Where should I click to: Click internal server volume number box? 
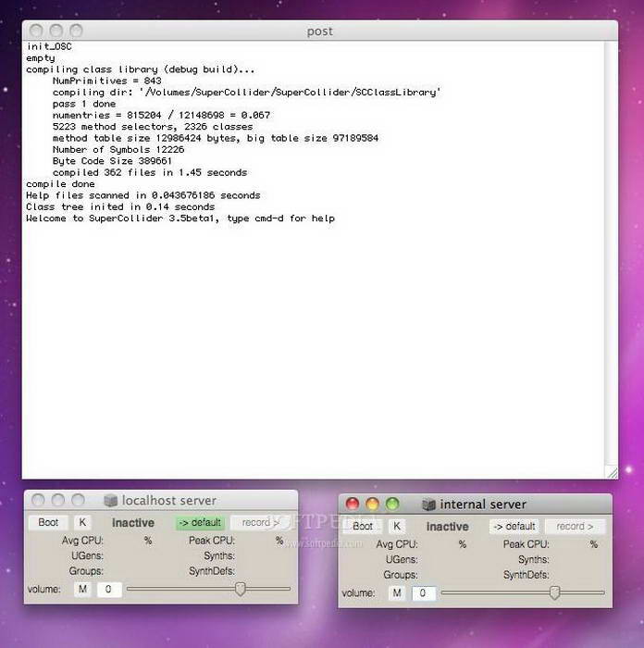coord(424,593)
